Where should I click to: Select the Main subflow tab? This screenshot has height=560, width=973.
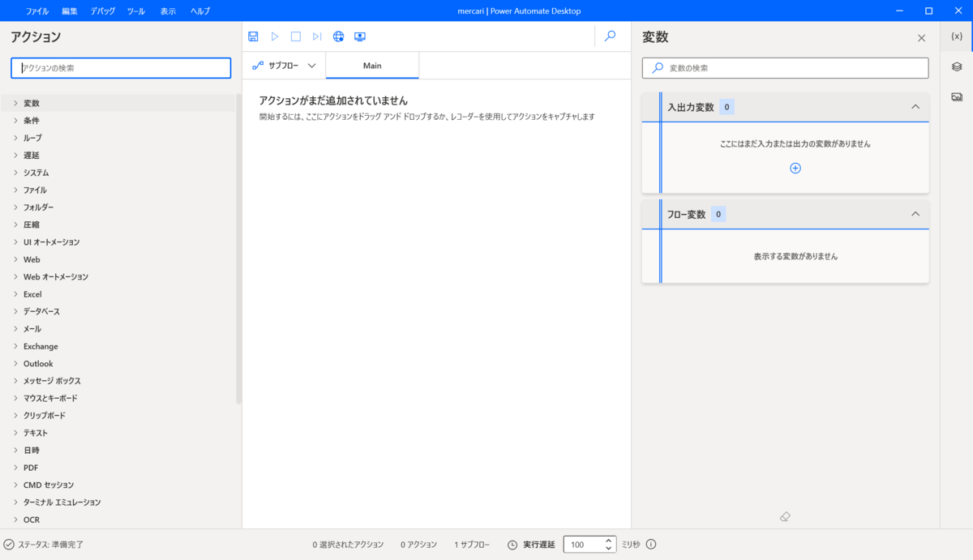tap(371, 65)
